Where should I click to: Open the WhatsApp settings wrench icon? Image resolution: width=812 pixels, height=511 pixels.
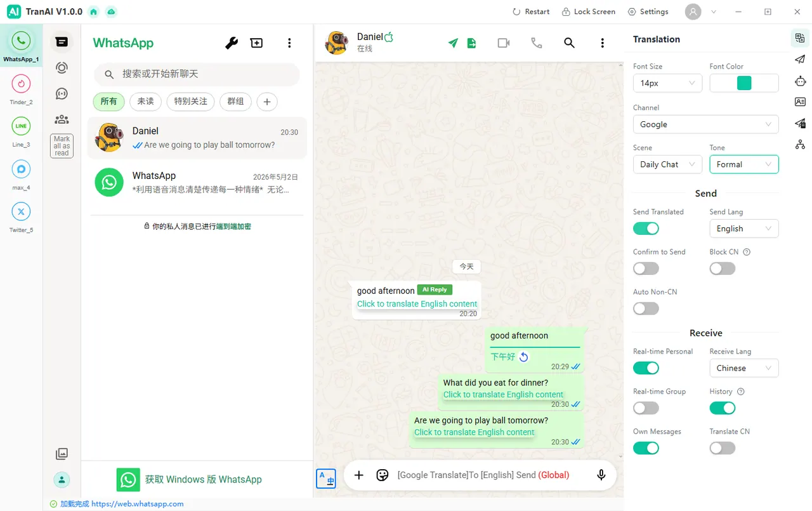[232, 43]
